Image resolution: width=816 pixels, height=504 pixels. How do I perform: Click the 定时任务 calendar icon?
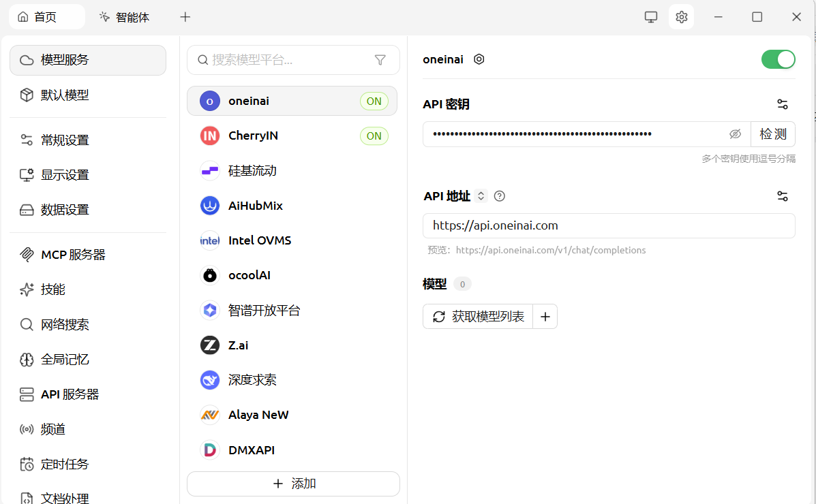click(x=27, y=464)
